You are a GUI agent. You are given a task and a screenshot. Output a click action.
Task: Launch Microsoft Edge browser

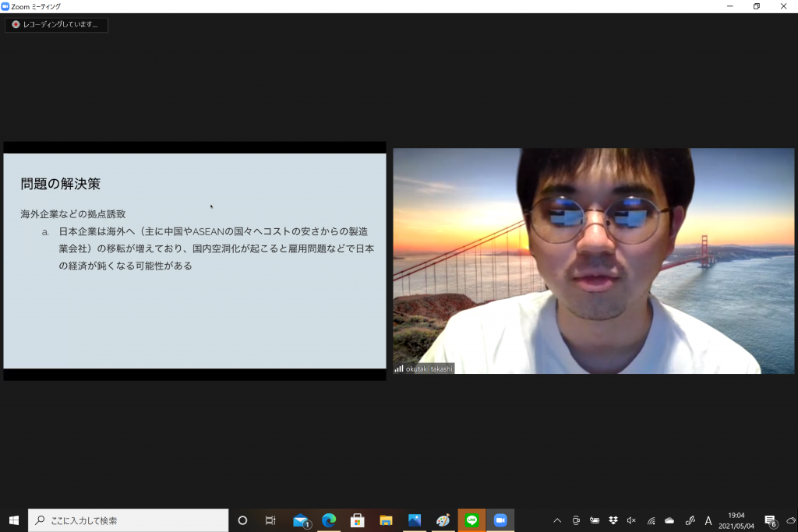tap(329, 520)
